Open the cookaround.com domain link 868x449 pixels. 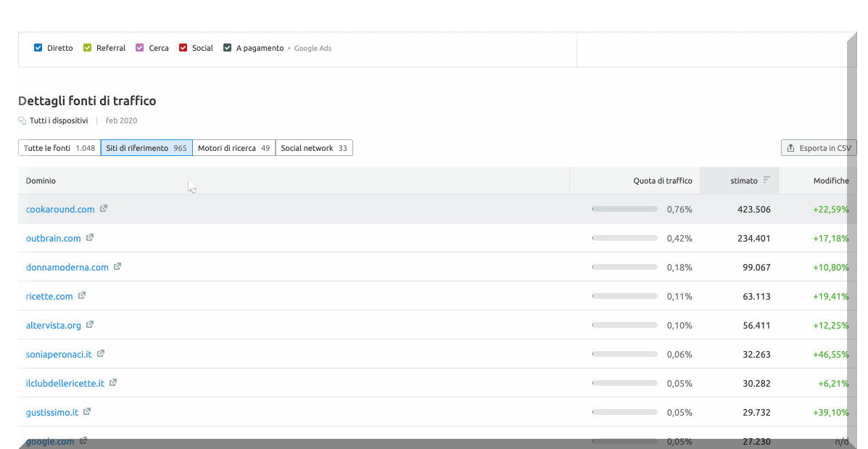coord(60,210)
